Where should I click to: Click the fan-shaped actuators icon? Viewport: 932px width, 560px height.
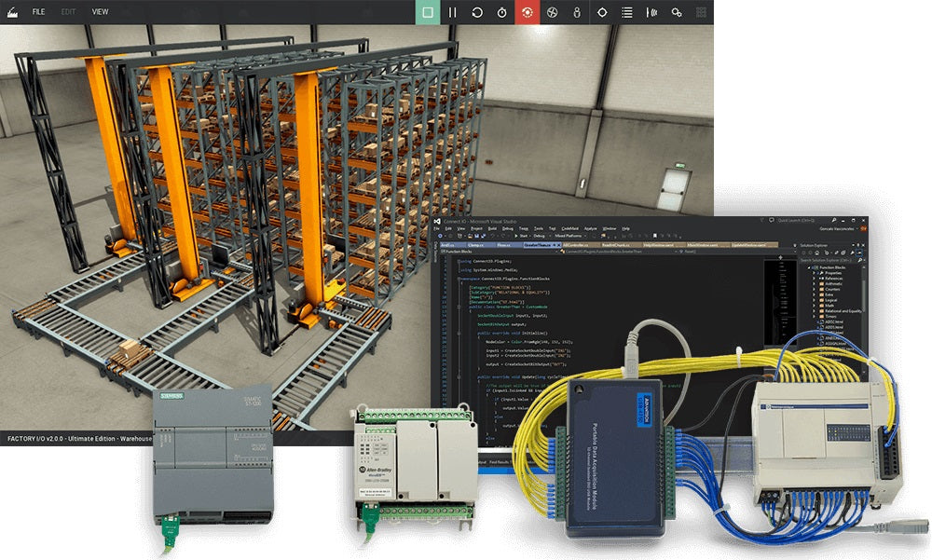552,12
